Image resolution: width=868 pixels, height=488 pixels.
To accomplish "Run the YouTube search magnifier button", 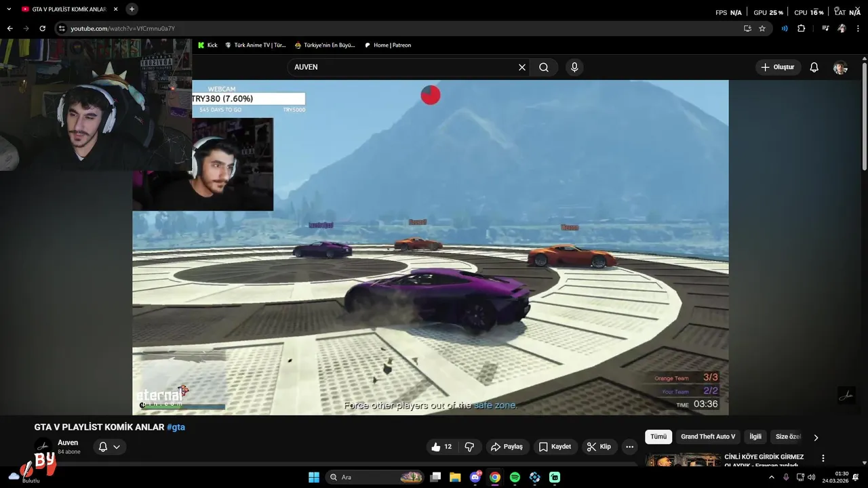I will click(544, 67).
